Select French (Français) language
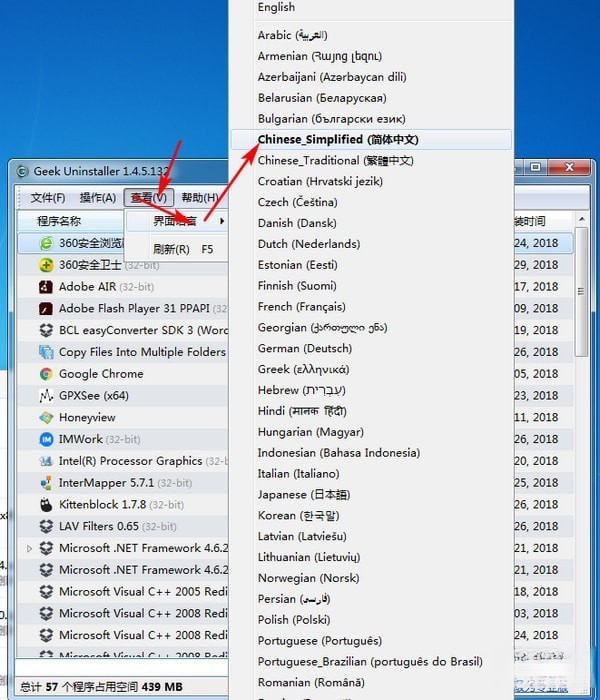 coord(371,307)
